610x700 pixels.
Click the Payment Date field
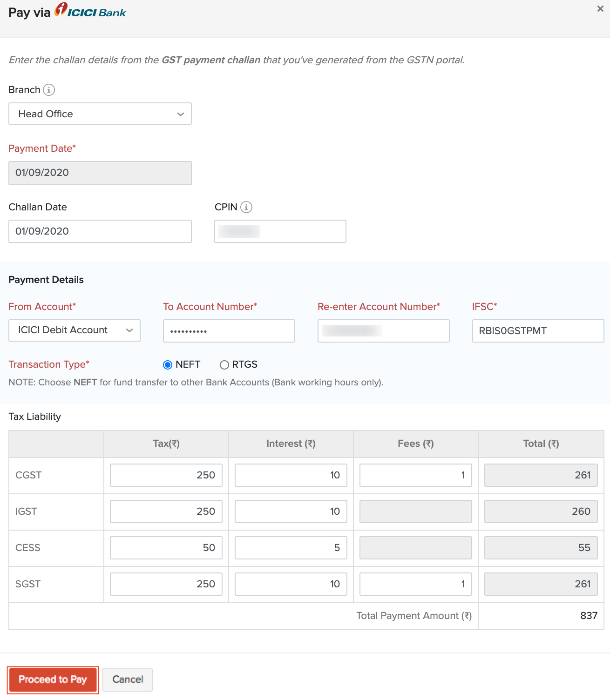(x=100, y=173)
